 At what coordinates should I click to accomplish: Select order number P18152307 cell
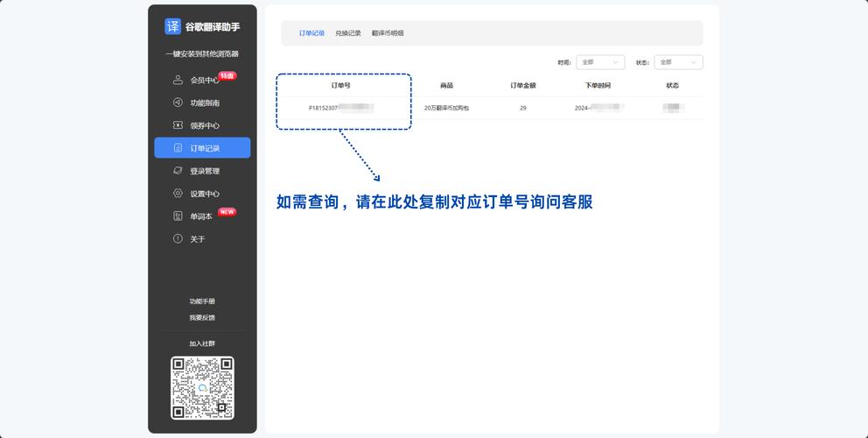point(341,108)
